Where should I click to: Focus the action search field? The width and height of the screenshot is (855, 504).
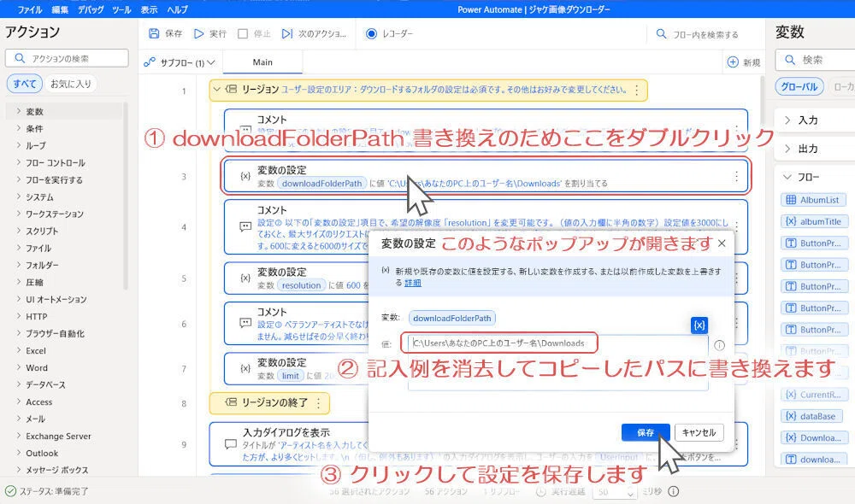[67, 58]
